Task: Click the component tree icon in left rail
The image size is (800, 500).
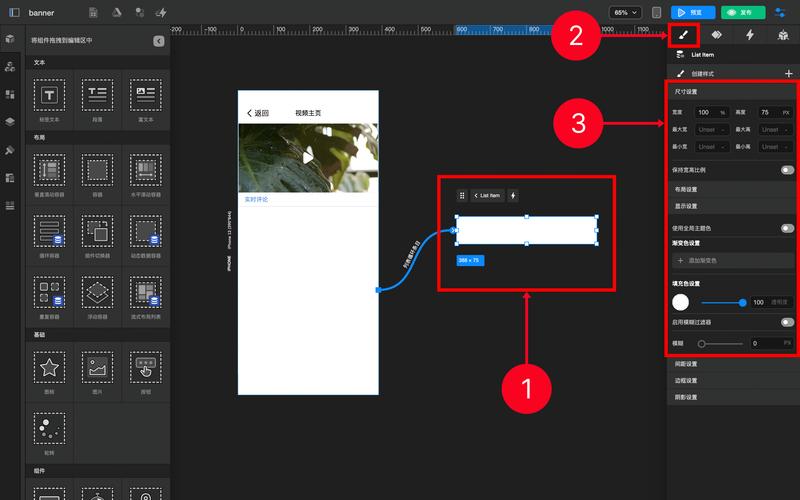Action: [x=10, y=66]
